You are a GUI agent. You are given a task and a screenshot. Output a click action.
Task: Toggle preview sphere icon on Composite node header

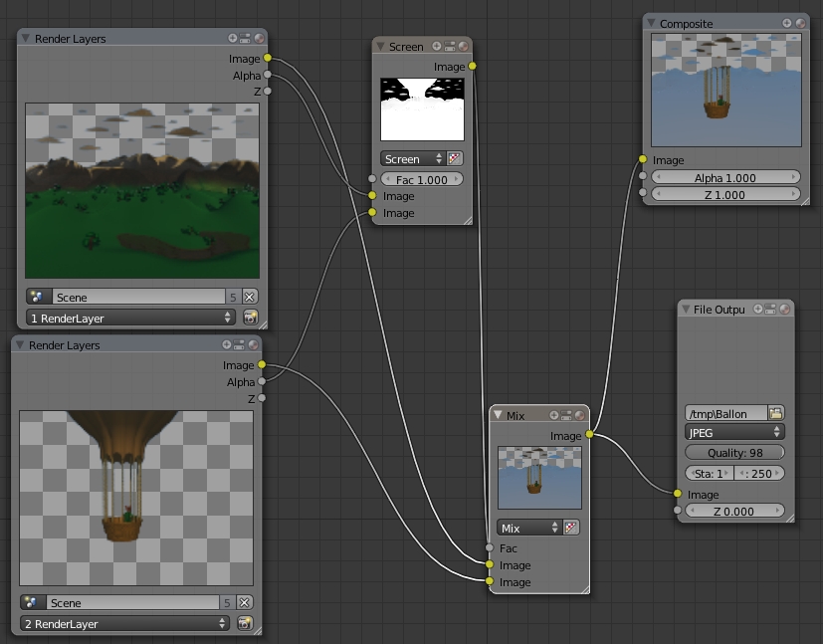coord(800,23)
